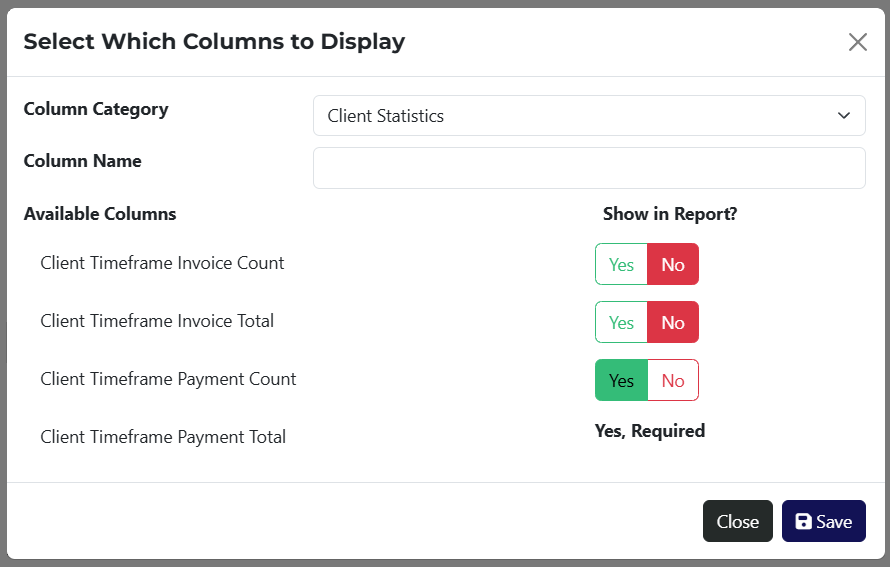Viewport: 890px width, 567px height.
Task: Select the Client Timeframe Payment Count row text
Action: click(x=168, y=379)
